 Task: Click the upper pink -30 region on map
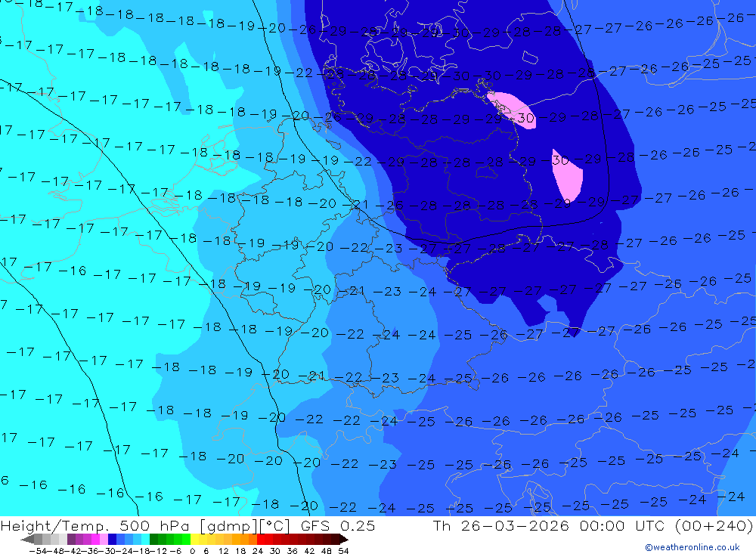[x=512, y=110]
